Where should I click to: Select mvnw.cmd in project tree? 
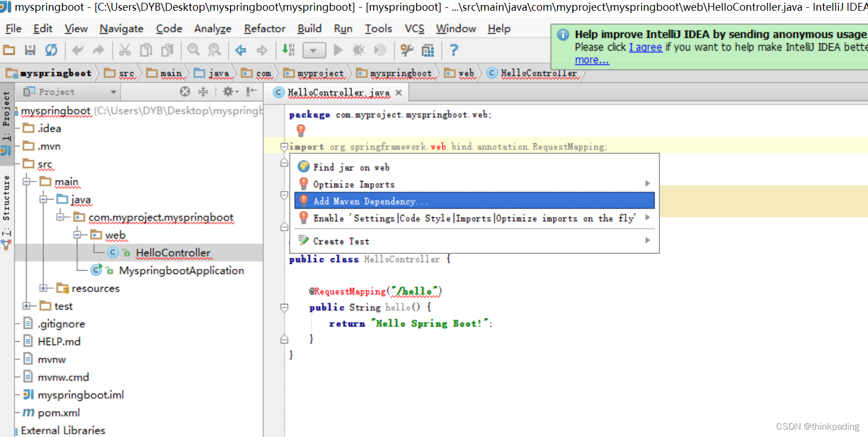(x=63, y=377)
